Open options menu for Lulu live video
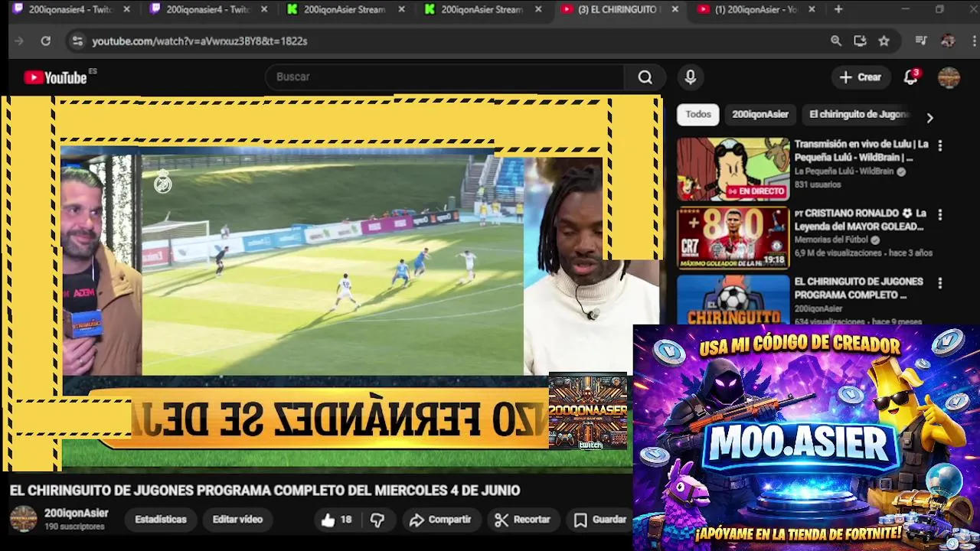This screenshot has height=551, width=980. [939, 145]
